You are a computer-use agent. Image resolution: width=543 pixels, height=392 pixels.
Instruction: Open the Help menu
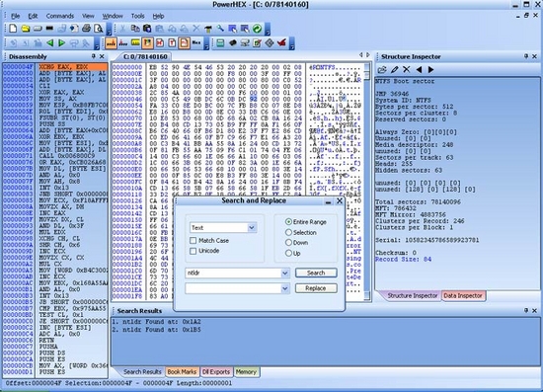pyautogui.click(x=158, y=16)
